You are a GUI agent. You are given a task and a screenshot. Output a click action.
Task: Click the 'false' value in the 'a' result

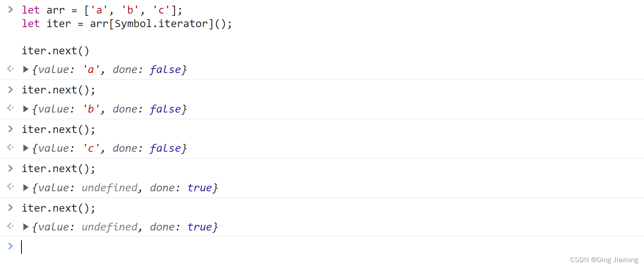click(x=165, y=70)
